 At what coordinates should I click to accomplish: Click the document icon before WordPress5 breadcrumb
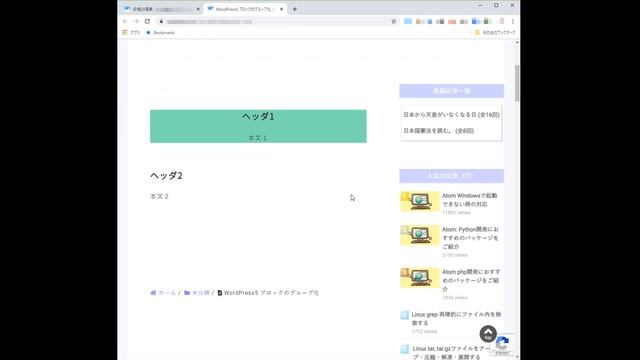click(x=220, y=293)
